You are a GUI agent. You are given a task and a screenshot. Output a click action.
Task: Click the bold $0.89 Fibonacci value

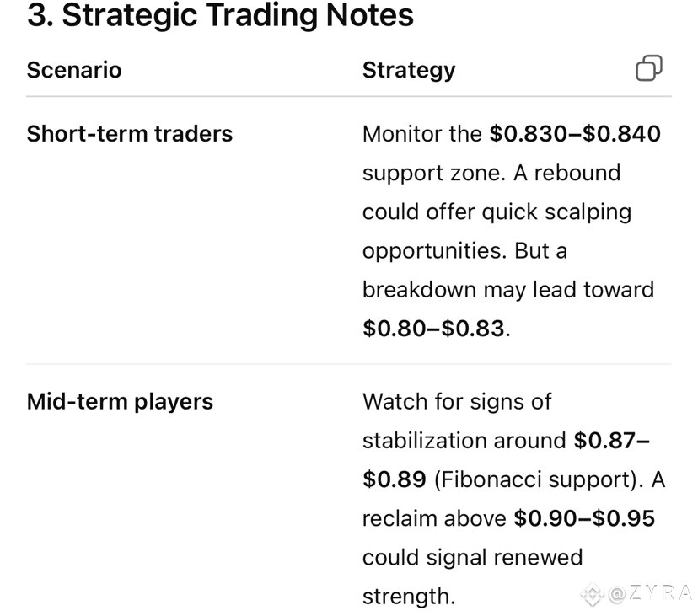[x=394, y=479]
